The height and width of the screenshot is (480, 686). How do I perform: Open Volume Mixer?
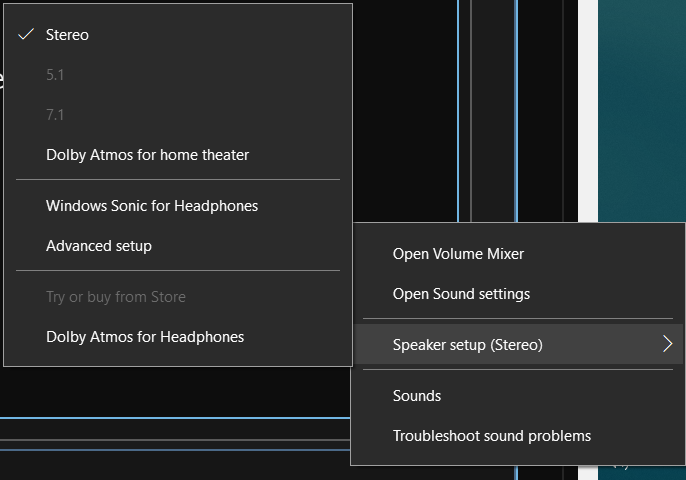click(458, 254)
